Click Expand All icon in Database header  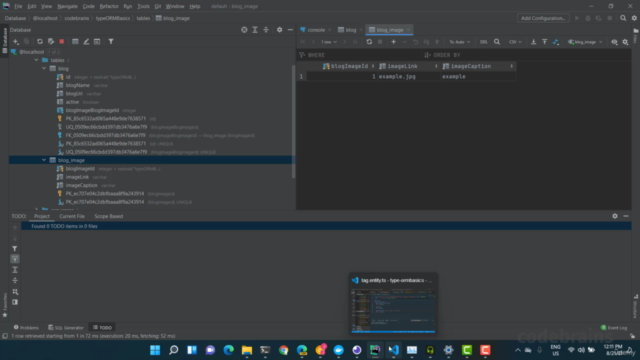click(x=255, y=30)
